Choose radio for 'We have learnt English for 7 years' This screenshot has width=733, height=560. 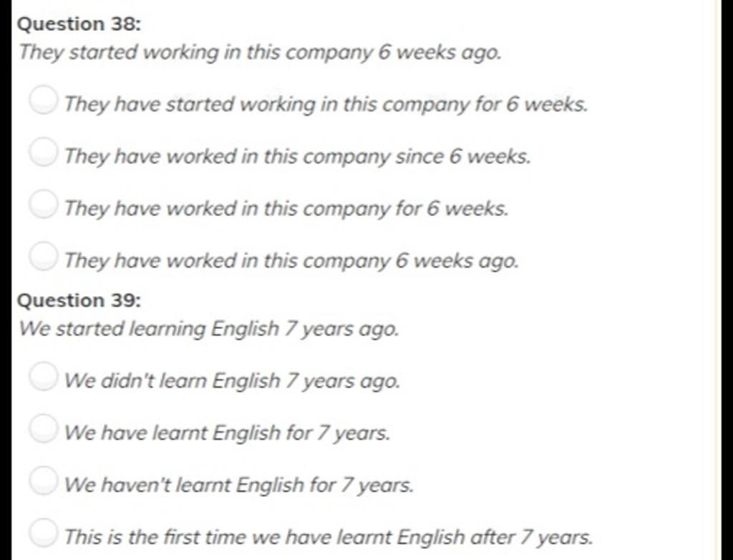point(43,428)
